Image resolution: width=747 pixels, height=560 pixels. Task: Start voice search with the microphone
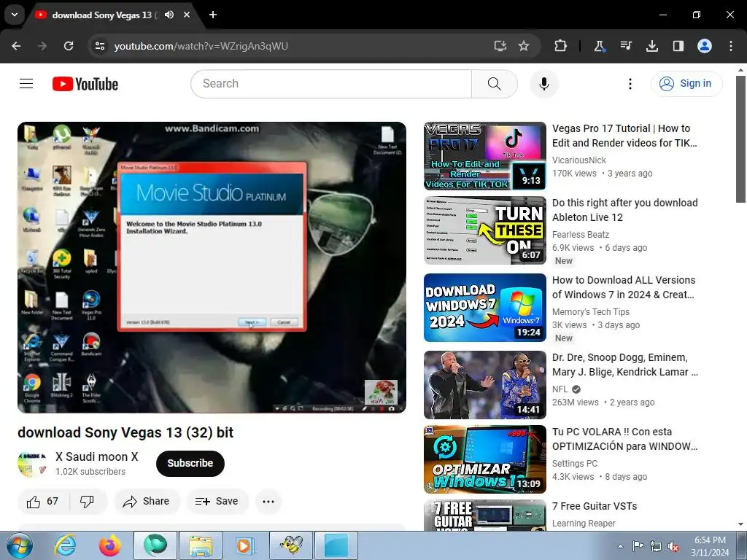pos(543,84)
